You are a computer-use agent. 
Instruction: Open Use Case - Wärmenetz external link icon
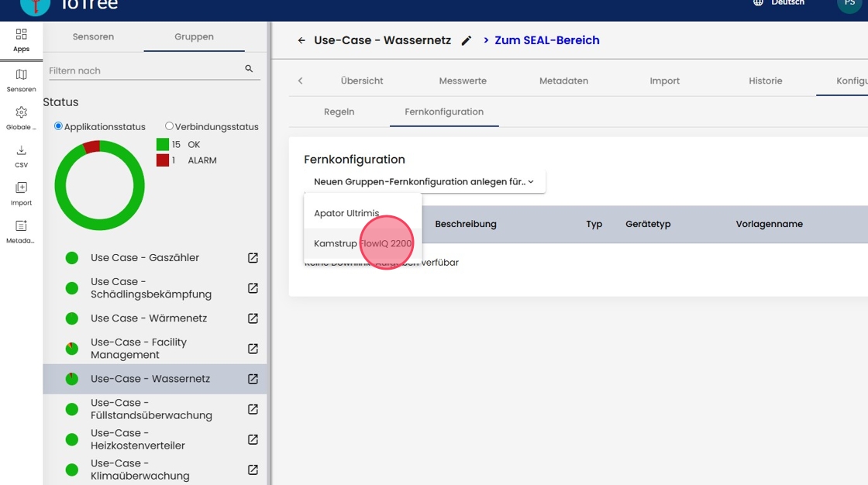253,318
